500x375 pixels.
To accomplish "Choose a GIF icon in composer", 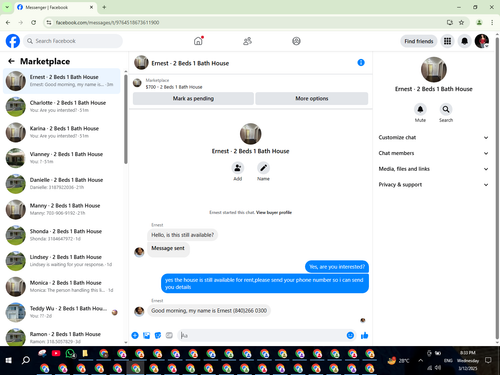I will tap(169, 335).
